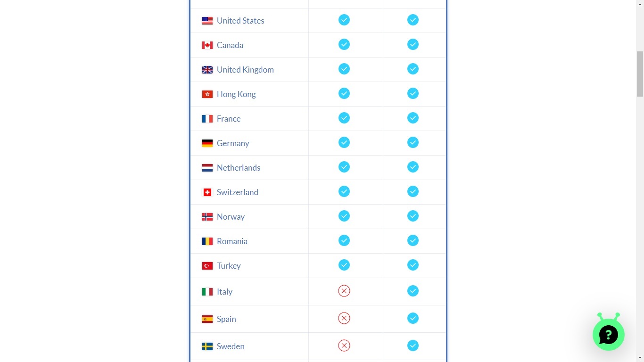Select the Hong Kong row label
The height and width of the screenshot is (362, 644).
coord(236,94)
